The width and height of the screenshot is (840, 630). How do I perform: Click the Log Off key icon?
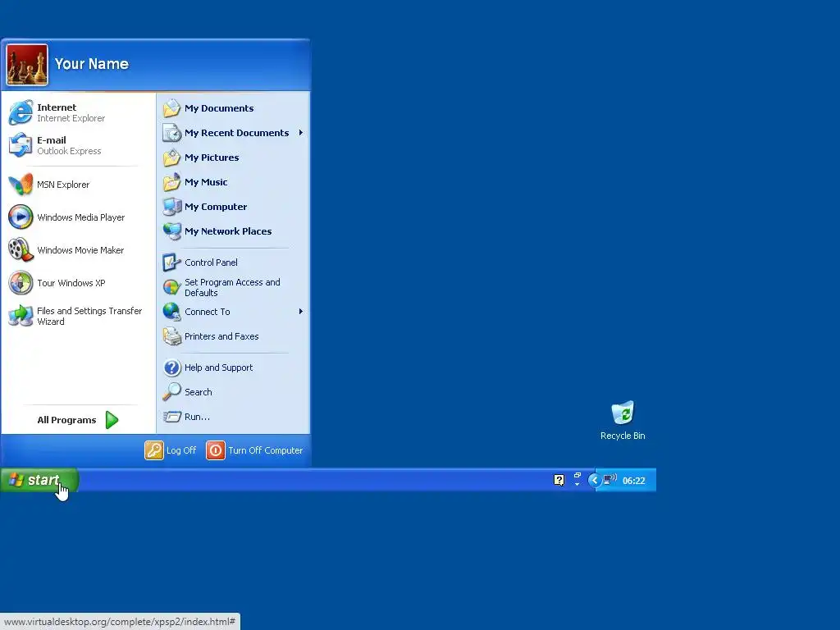[x=153, y=450]
